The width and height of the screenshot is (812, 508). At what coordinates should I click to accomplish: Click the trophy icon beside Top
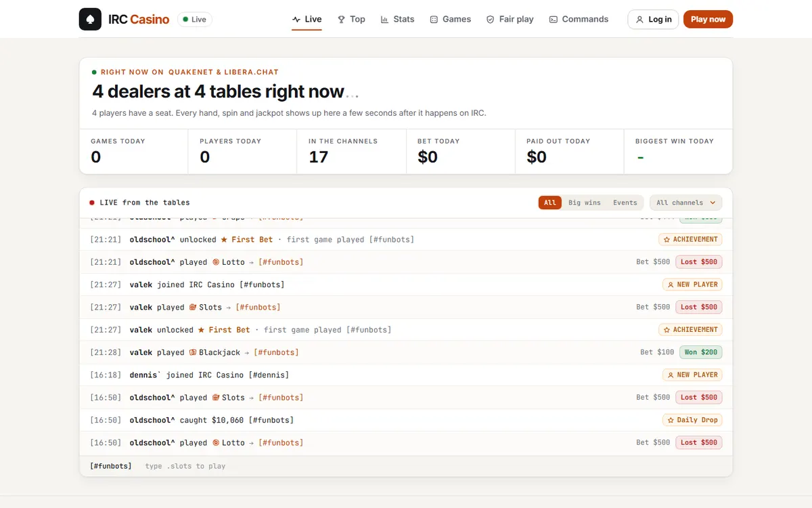point(342,20)
